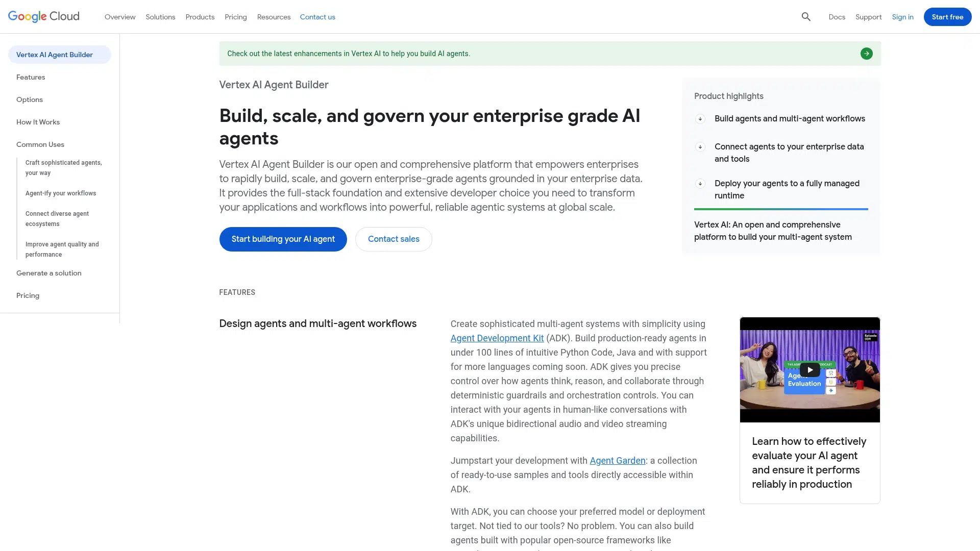Click Start building your AI agent button
Screen dimensions: 980x551
point(283,239)
